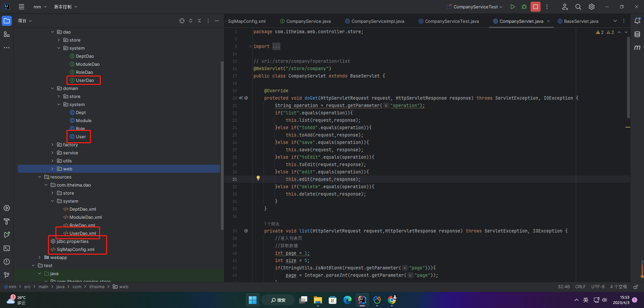The width and height of the screenshot is (644, 308).
Task: Hide the project tool window
Action: click(x=217, y=21)
